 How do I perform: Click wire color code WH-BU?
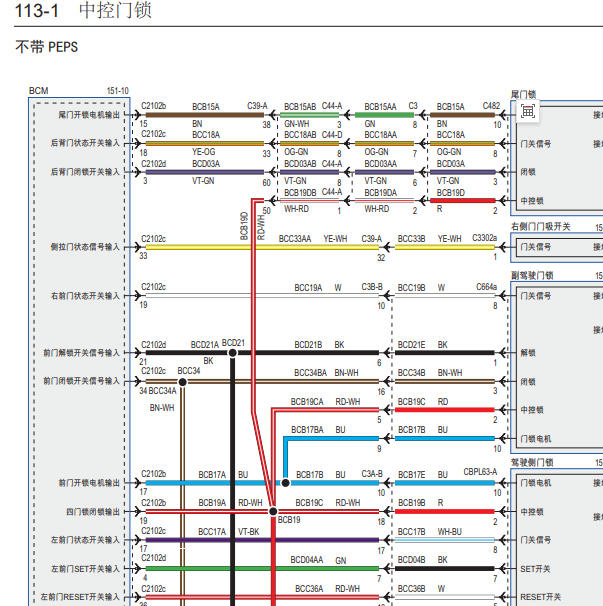pyautogui.click(x=450, y=532)
